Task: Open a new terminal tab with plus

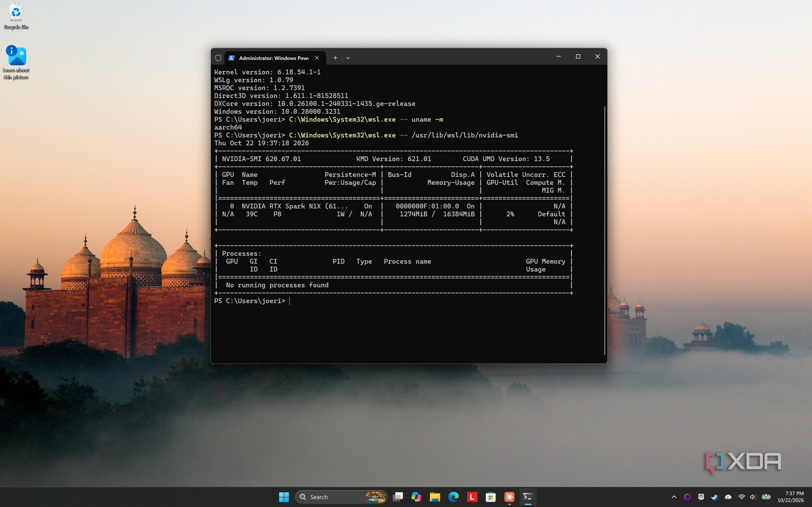Action: (335, 58)
